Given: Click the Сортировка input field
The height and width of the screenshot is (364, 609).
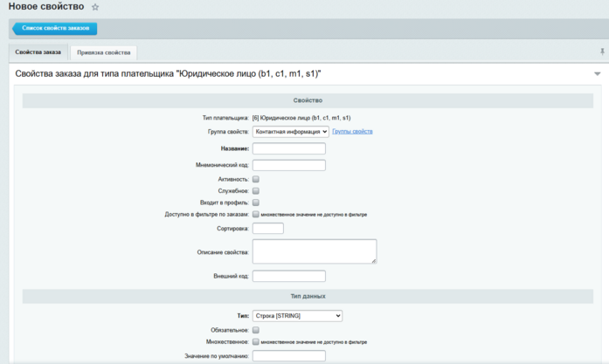Looking at the screenshot, I should 268,229.
